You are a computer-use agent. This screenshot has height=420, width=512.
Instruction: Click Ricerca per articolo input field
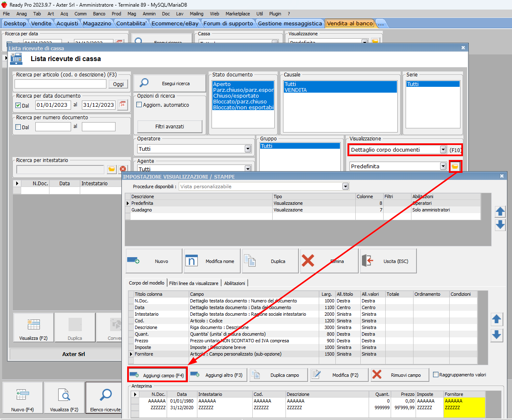[61, 84]
